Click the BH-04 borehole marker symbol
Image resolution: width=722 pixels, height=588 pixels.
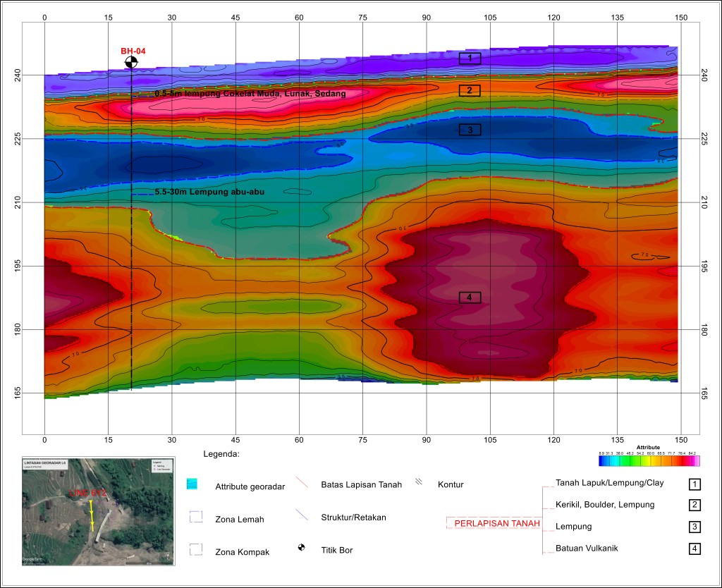[x=131, y=63]
